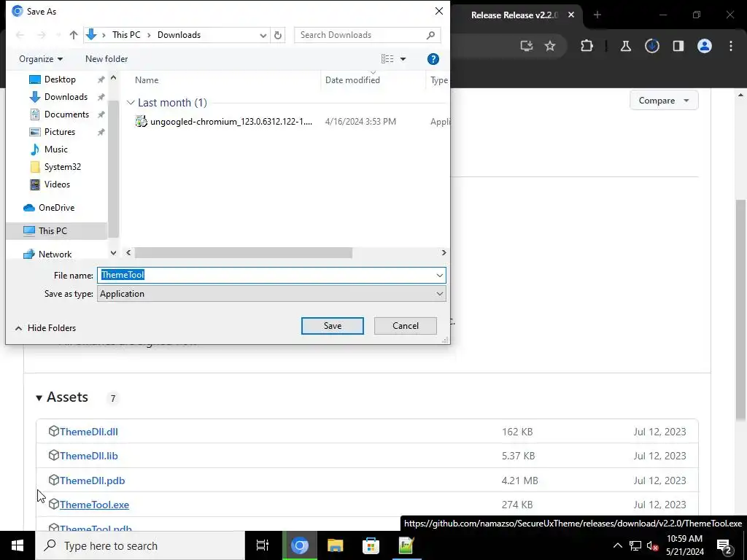Select System32 folder in the navigation pane
This screenshot has height=560, width=747.
point(63,167)
